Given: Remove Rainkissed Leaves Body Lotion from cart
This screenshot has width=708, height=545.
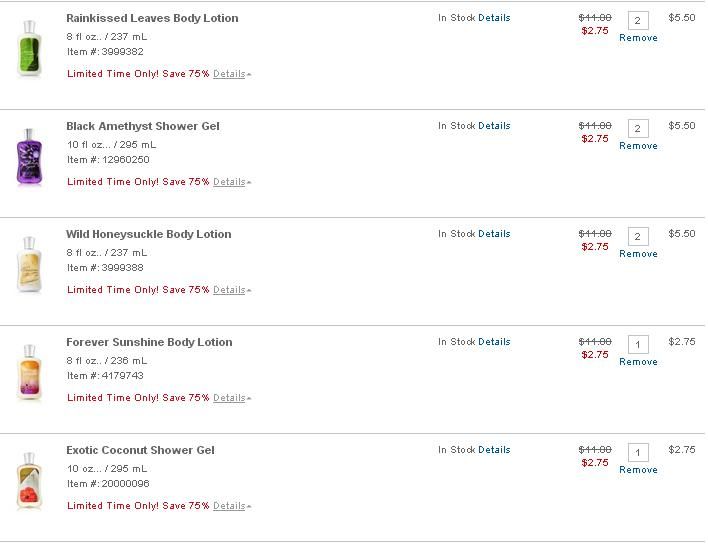Looking at the screenshot, I should pos(638,38).
